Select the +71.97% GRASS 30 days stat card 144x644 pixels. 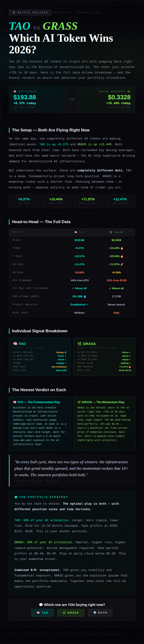pyautogui.click(x=88, y=201)
